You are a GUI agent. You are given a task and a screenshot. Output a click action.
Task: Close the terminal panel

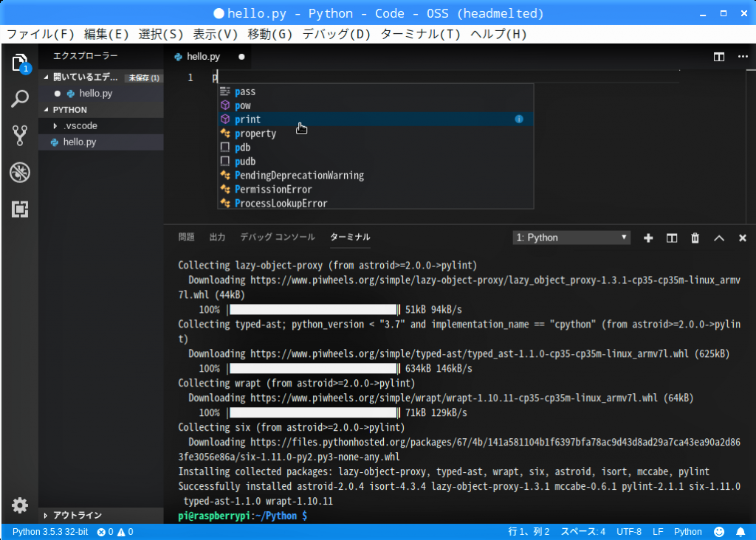[x=743, y=238]
